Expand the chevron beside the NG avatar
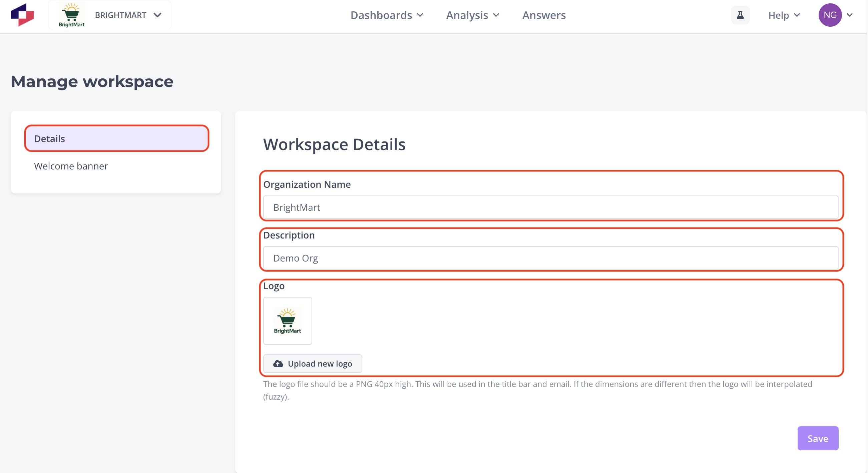868x473 pixels. [849, 15]
